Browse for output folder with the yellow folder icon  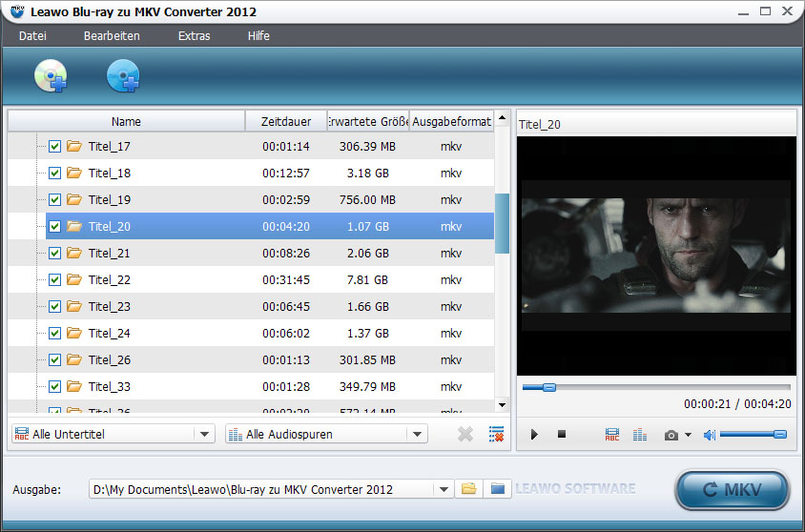(x=468, y=489)
